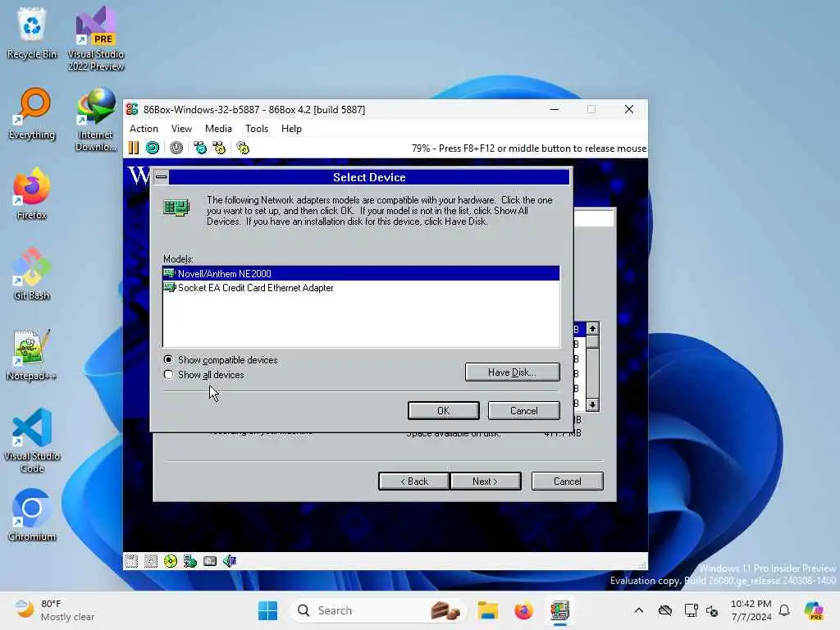Screen dimensions: 840x630
Task: Click the taskbar Search box
Action: tap(377, 610)
